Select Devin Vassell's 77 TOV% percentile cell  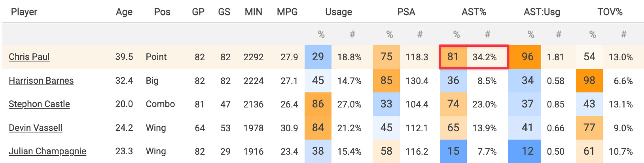point(589,128)
